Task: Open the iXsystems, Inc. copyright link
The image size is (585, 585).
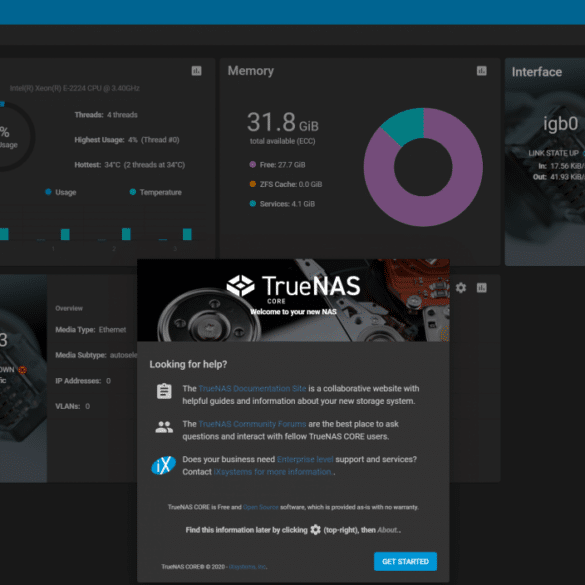Action: point(247,567)
